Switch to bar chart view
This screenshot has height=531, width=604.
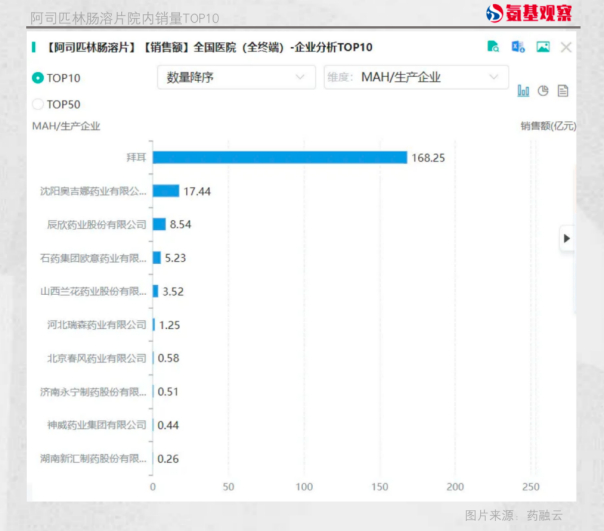point(523,91)
